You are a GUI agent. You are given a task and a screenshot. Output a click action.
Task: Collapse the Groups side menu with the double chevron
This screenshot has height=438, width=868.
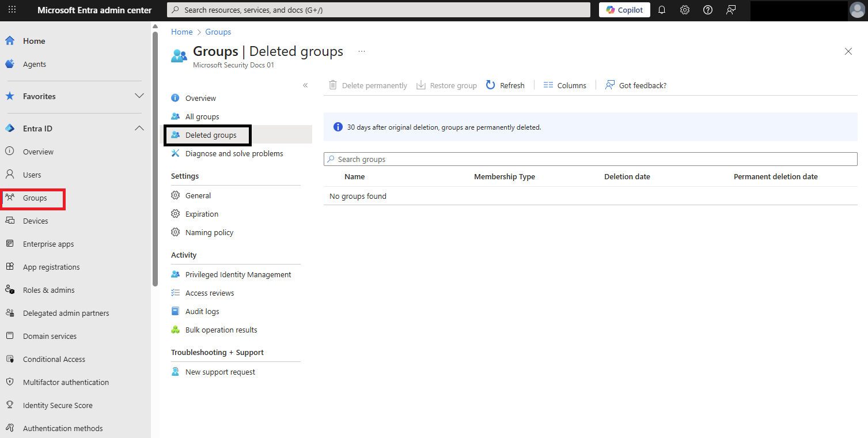click(x=305, y=85)
